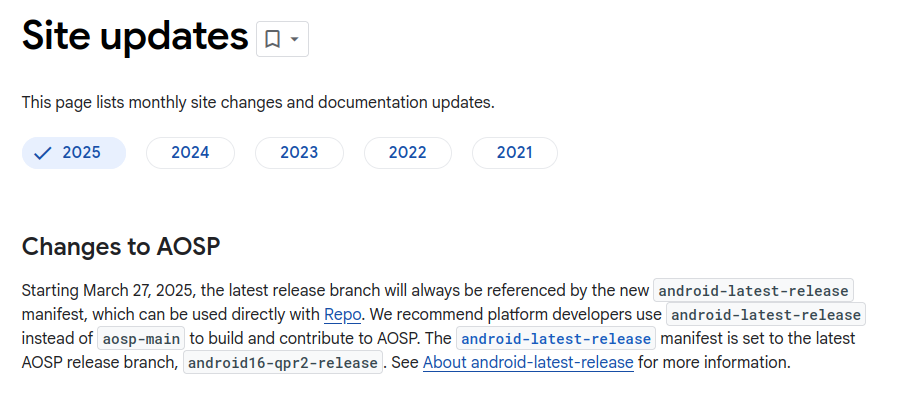Click android-latest-release code after 'platform developers use'
Screen dimensions: 904x413
(766, 314)
